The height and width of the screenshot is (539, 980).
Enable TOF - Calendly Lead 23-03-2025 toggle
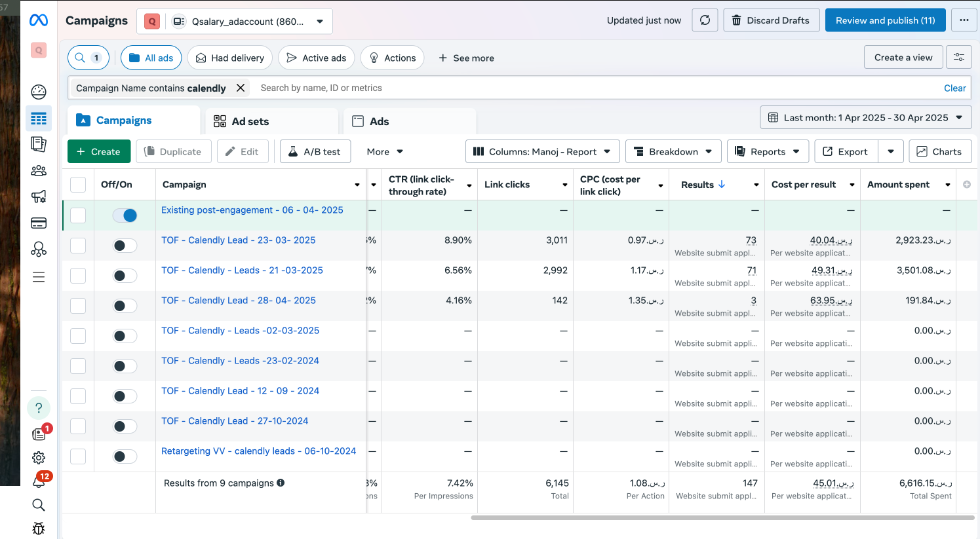coord(125,246)
